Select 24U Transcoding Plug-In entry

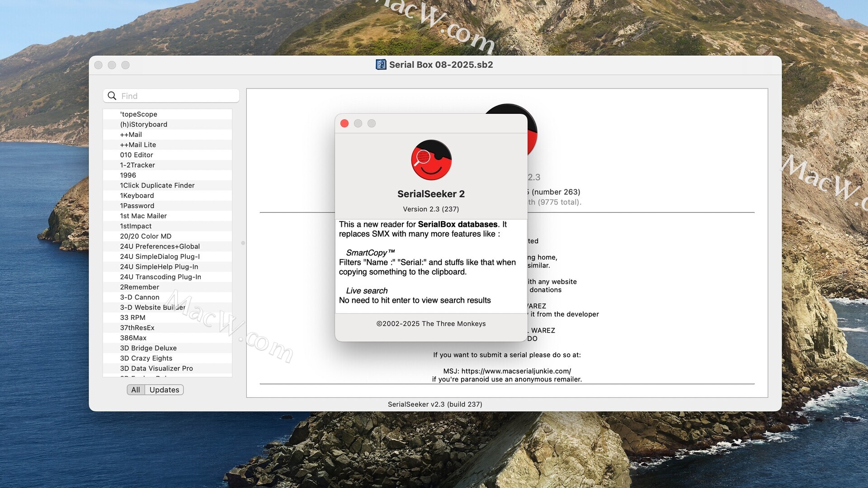168,277
